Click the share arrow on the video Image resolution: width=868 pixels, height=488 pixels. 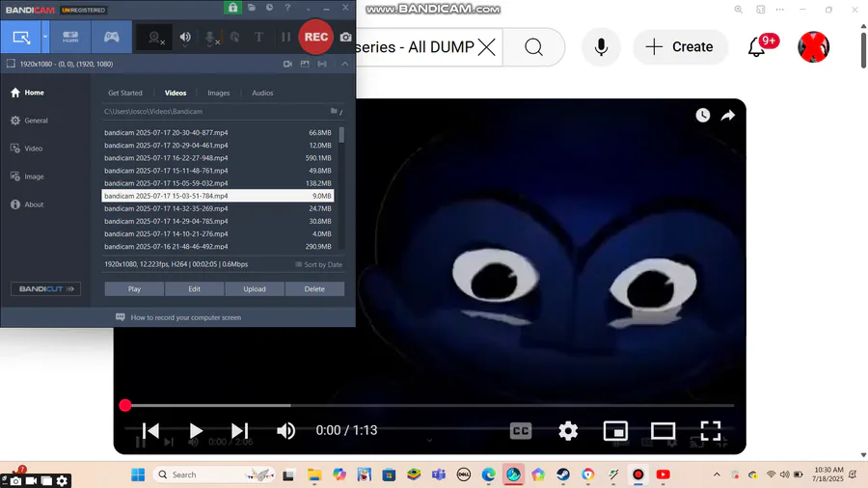pyautogui.click(x=728, y=115)
